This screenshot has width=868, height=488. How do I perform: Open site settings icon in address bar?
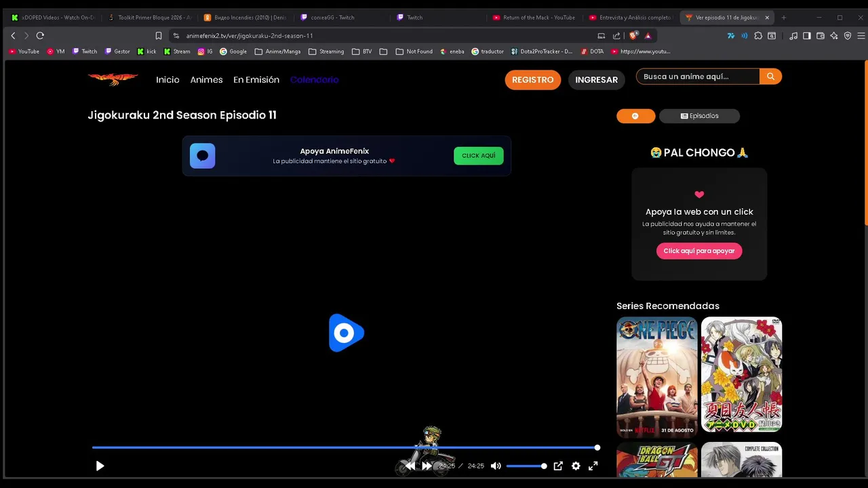tap(176, 36)
